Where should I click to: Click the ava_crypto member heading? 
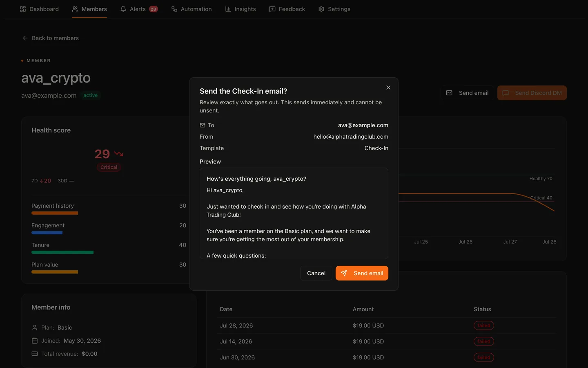click(56, 78)
